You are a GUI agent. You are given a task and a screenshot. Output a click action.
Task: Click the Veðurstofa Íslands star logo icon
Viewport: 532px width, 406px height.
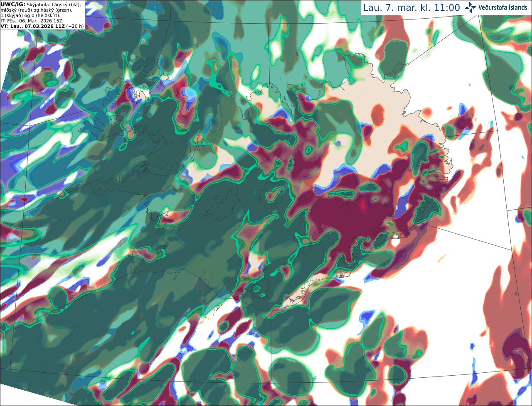pyautogui.click(x=470, y=7)
